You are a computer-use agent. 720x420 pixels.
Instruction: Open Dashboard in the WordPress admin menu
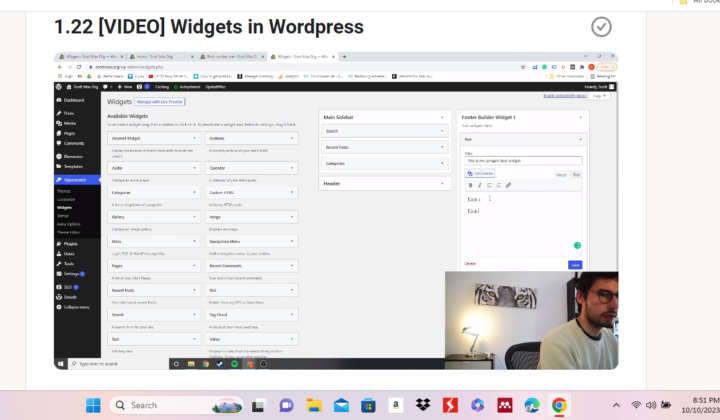tap(73, 100)
